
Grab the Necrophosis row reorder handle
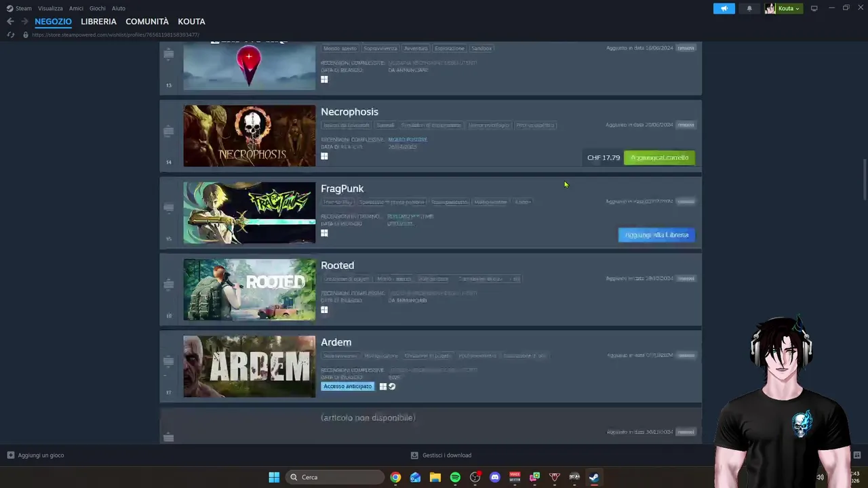point(169,131)
